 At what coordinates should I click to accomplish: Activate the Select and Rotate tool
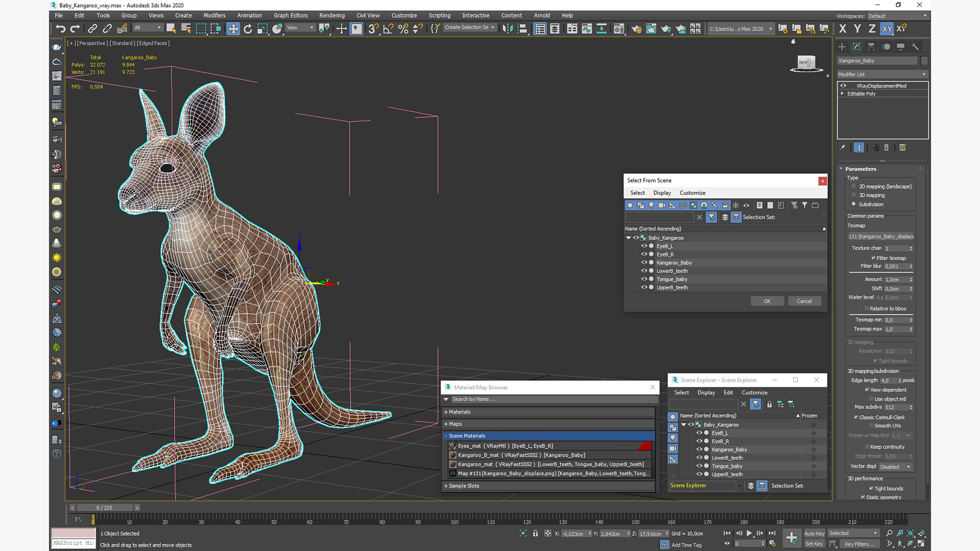click(248, 29)
